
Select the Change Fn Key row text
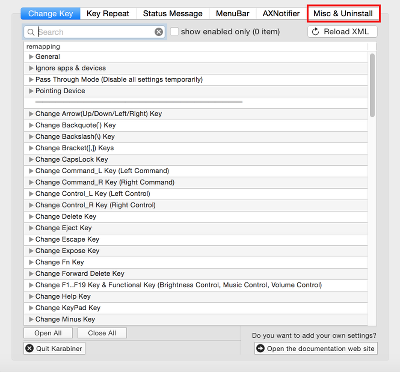pos(60,262)
